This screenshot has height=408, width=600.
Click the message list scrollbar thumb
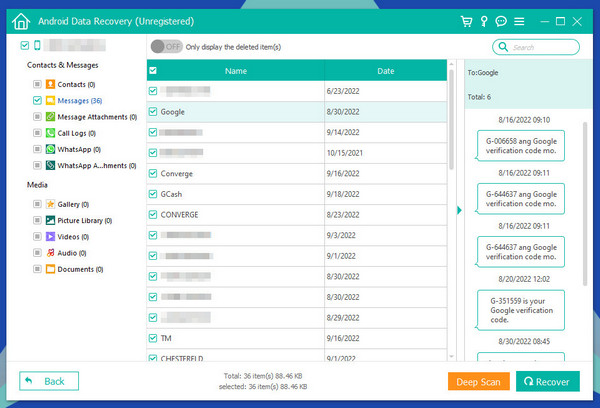pos(452,119)
